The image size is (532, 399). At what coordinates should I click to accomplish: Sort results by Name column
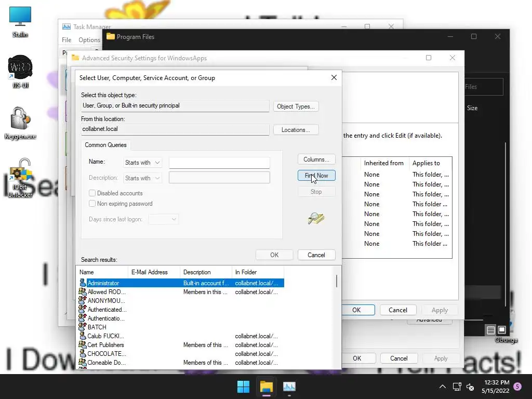point(102,272)
